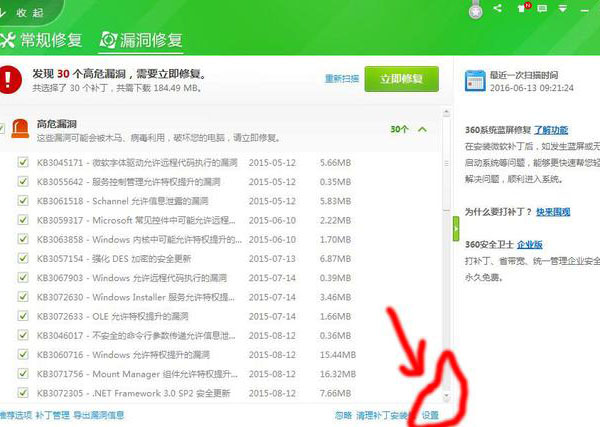600x427 pixels.
Task: Collapse the 高危漏洞 group with chevron
Action: coord(422,129)
